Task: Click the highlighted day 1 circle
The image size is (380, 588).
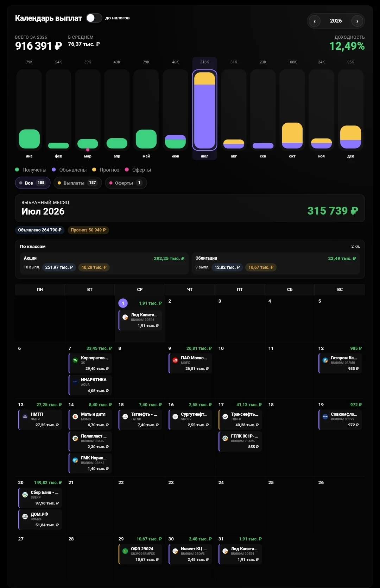Action: pyautogui.click(x=123, y=303)
